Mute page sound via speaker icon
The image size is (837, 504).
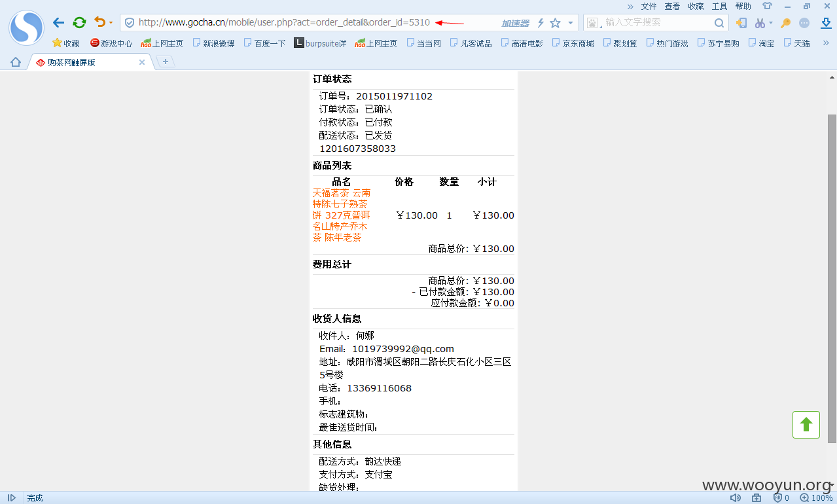[x=736, y=498]
